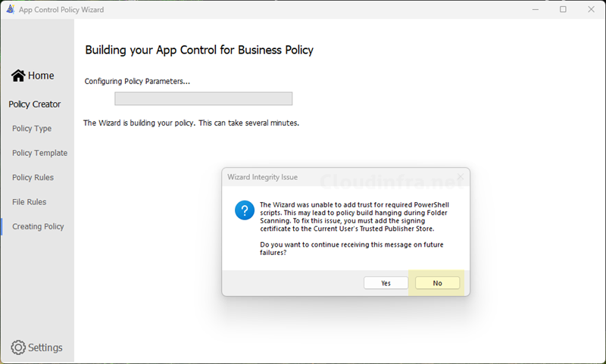Screen dimensions: 606x364
Task: Choose No in the integrity issue dialog
Action: [437, 282]
